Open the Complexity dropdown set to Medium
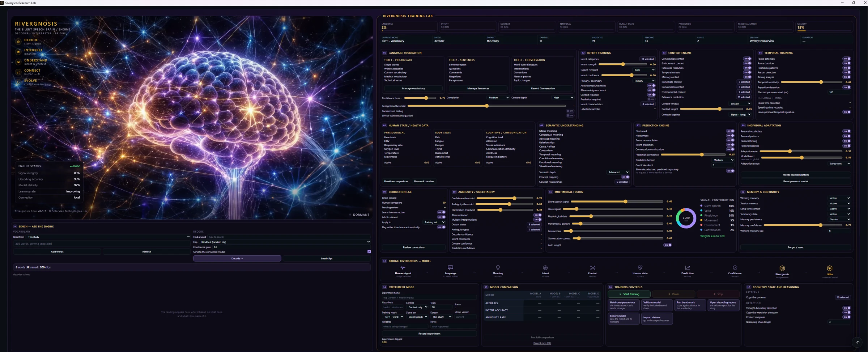The height and width of the screenshot is (352, 868). [x=498, y=98]
